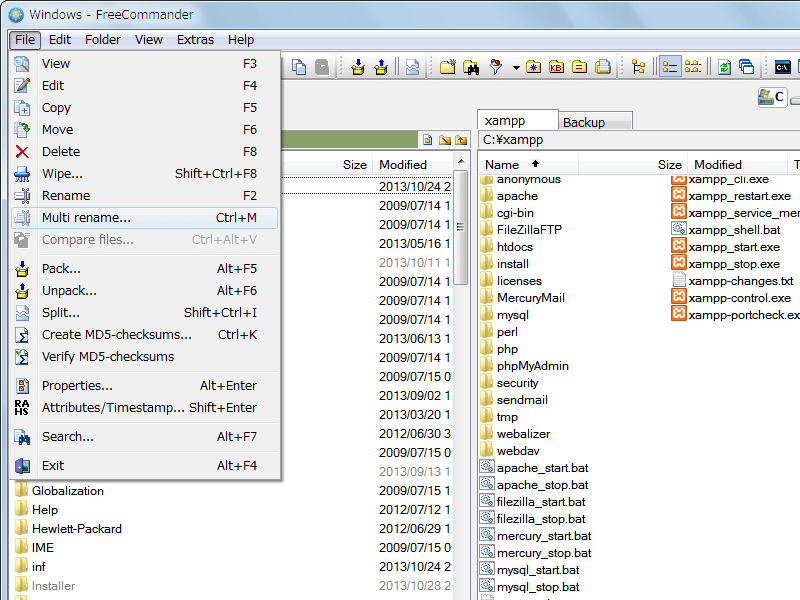Screen dimensions: 800x600
Task: Open the File menu
Action: pos(25,40)
